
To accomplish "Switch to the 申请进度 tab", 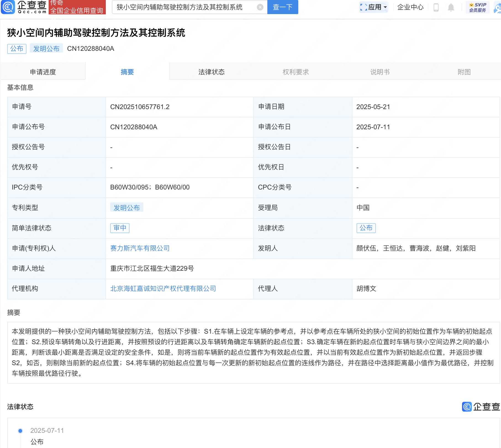I will pos(43,72).
